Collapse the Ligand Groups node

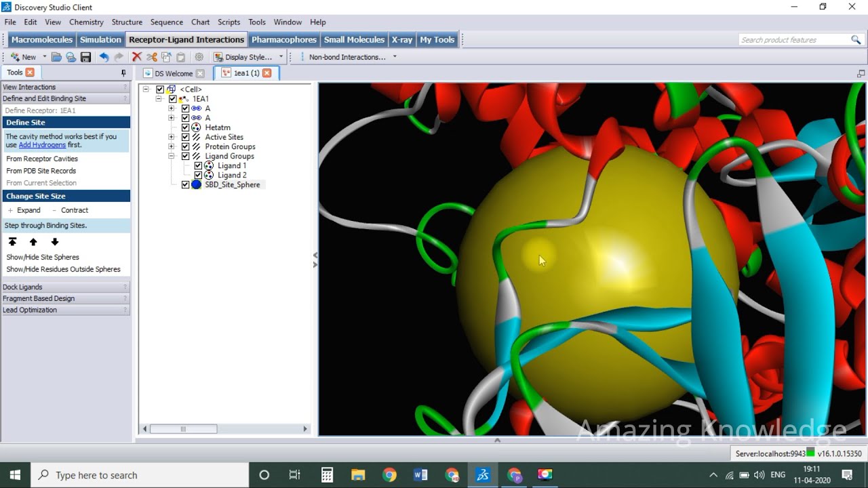171,156
